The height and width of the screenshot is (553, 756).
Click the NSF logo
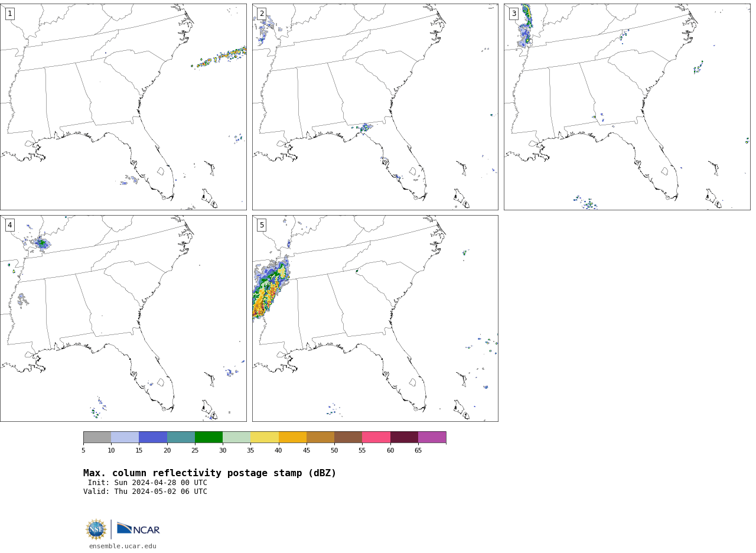tap(96, 529)
